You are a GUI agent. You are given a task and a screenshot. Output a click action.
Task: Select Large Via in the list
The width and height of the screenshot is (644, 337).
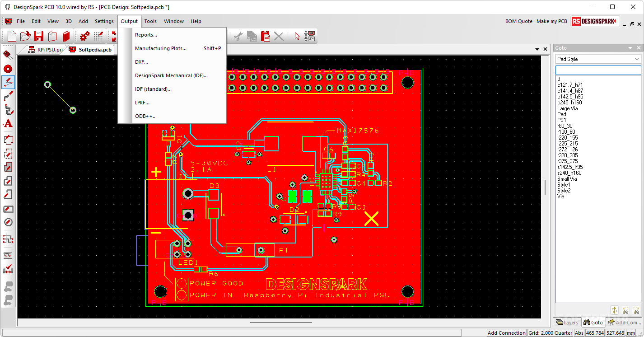point(567,108)
